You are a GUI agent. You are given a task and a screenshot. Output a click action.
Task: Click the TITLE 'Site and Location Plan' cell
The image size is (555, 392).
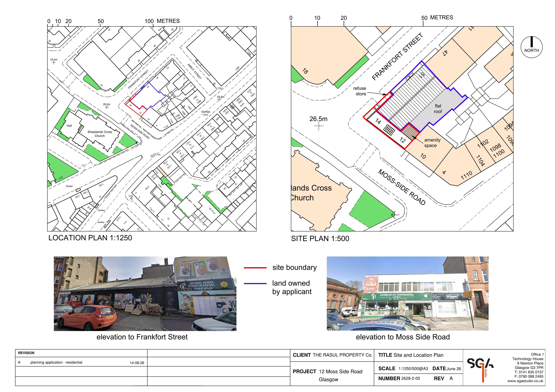[x=418, y=355]
